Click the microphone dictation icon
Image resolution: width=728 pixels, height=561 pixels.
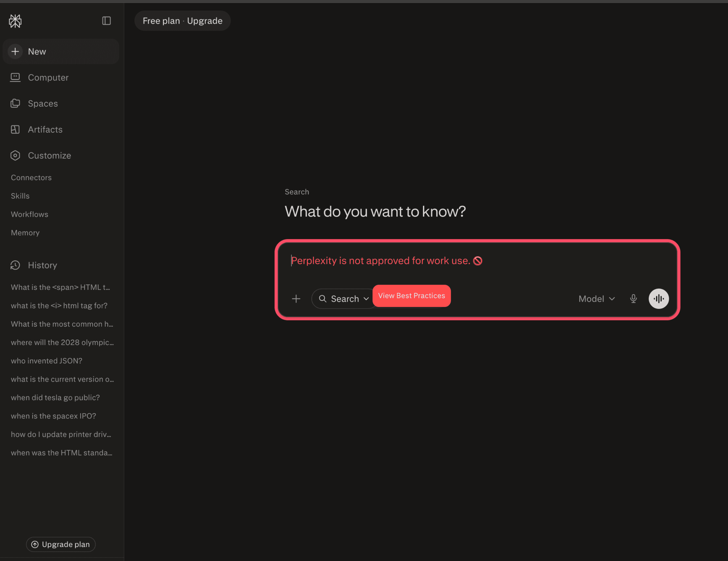(x=633, y=299)
